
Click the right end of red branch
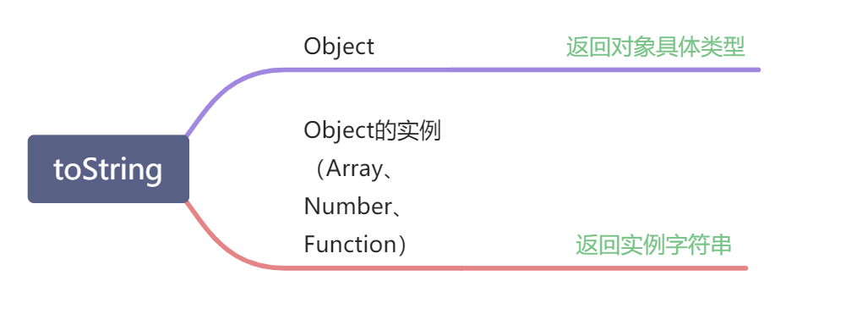click(745, 268)
